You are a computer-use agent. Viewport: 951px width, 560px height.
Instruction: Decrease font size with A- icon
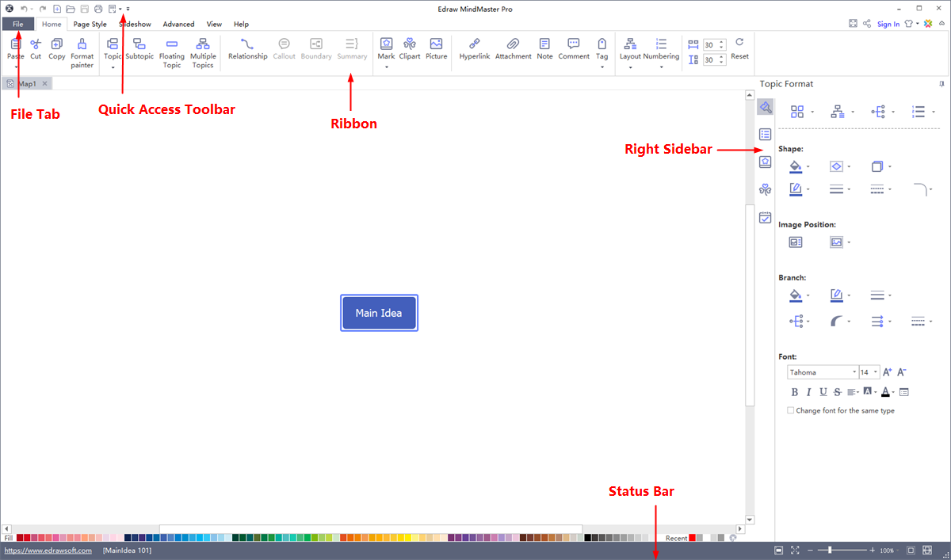click(x=901, y=372)
